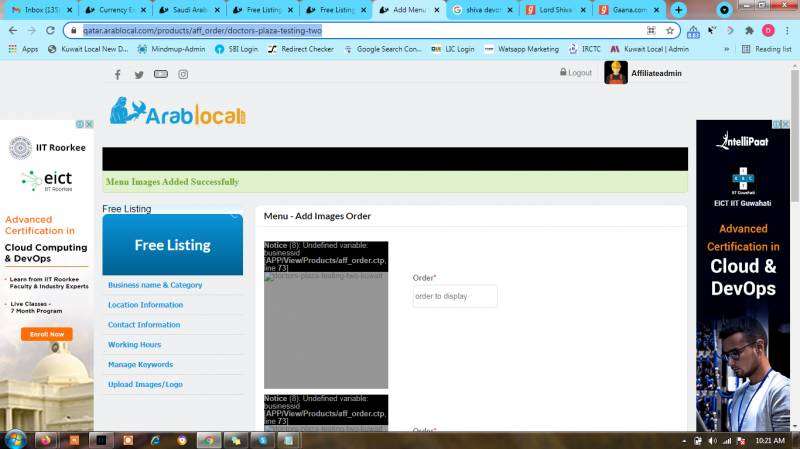Click the Free Listing banner

(172, 245)
